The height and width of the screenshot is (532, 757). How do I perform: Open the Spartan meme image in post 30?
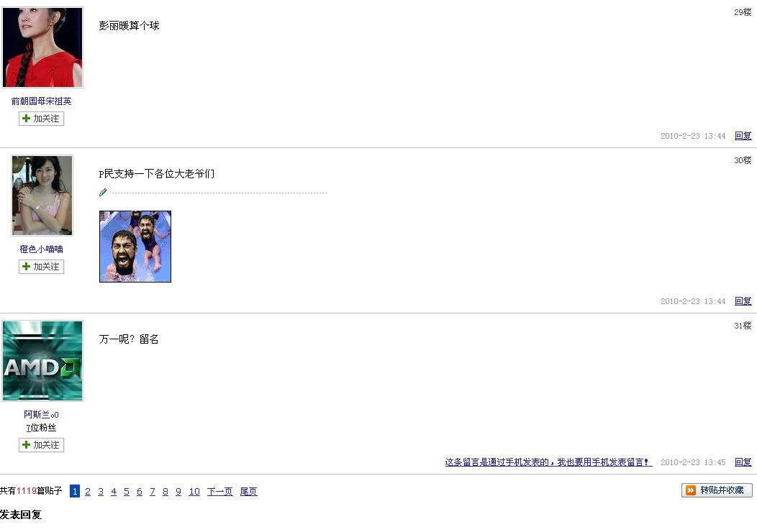click(x=135, y=247)
